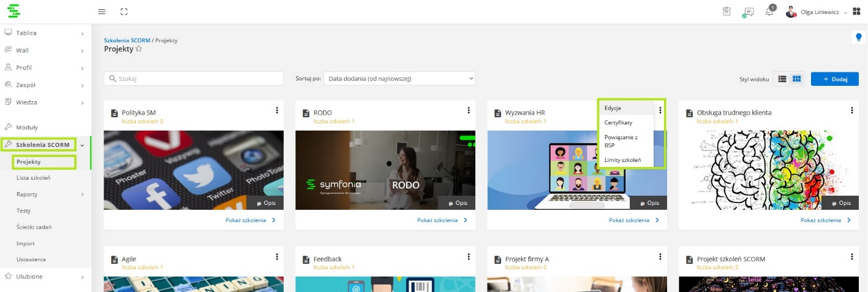Click the Dodaj button

tap(830, 79)
